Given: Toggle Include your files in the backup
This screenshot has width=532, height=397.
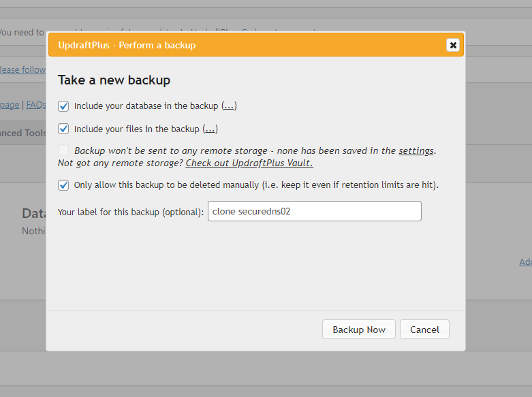Looking at the screenshot, I should click(x=63, y=129).
